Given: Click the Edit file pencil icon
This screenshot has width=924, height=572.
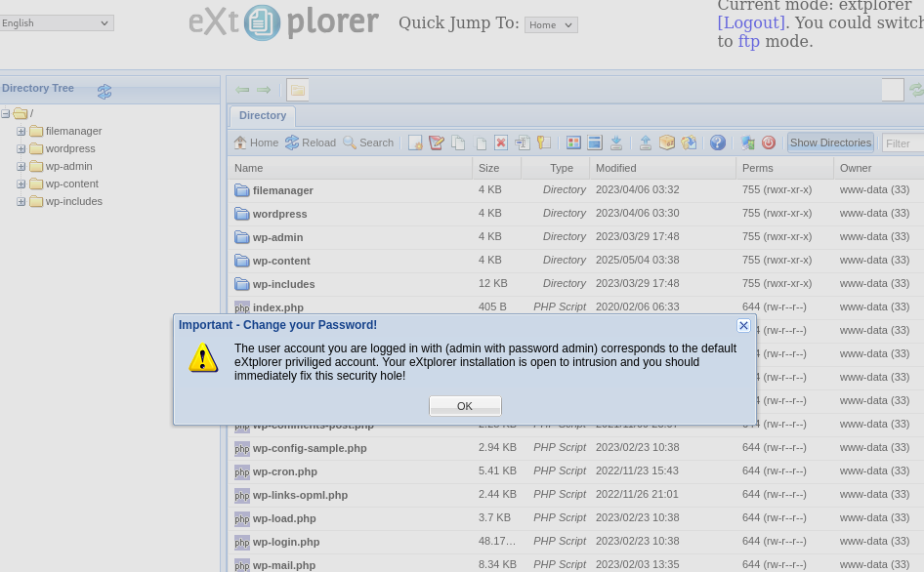Looking at the screenshot, I should coord(437,143).
